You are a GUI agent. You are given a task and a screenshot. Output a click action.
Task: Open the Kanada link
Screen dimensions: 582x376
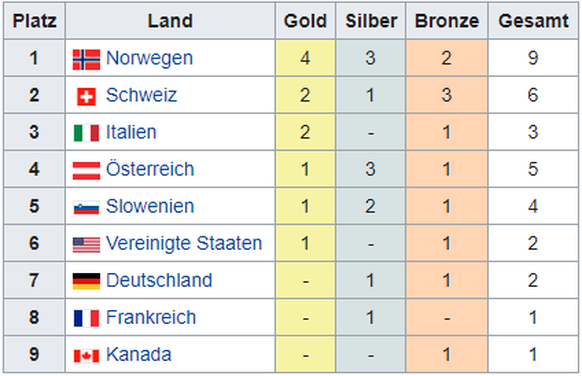(x=138, y=354)
